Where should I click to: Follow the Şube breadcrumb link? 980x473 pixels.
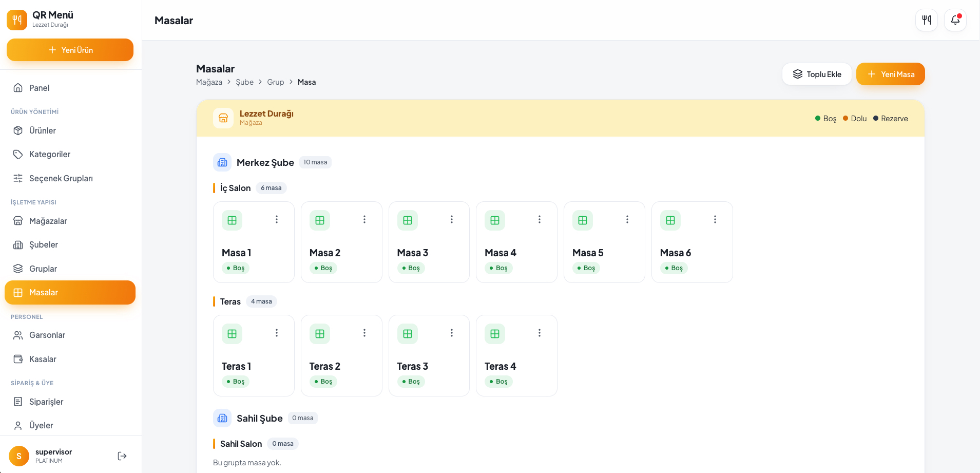(244, 82)
